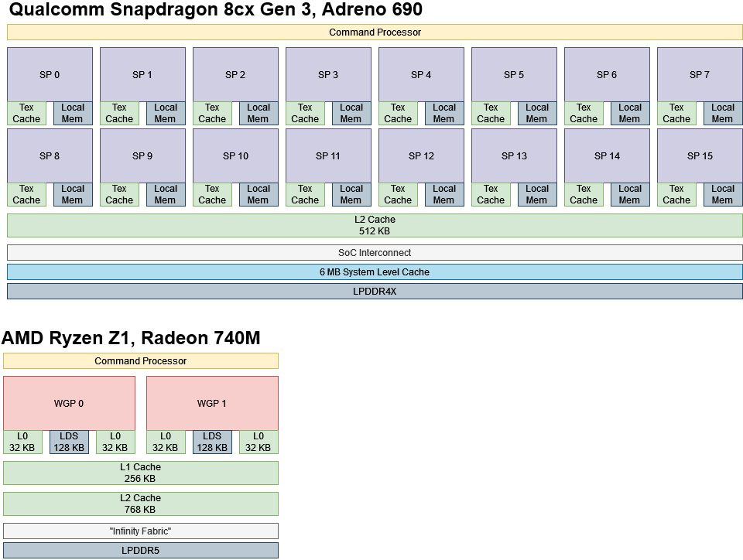Select the WGP 1 block
This screenshot has height=560, width=743.
click(212, 403)
